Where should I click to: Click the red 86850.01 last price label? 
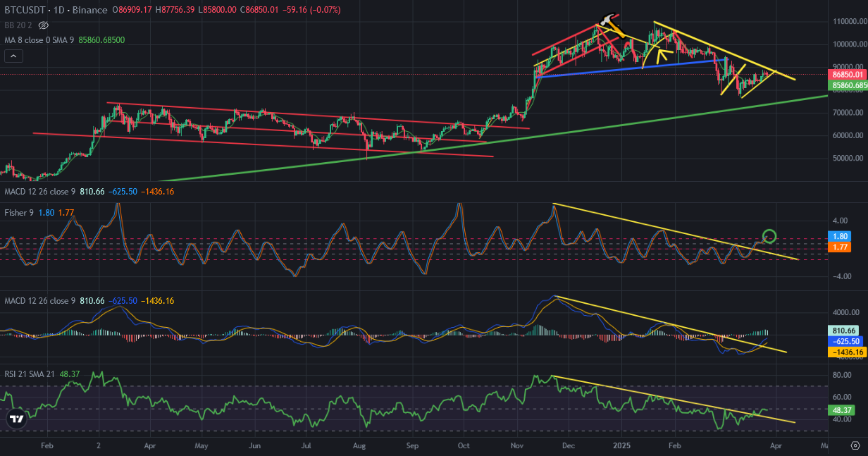click(848, 74)
